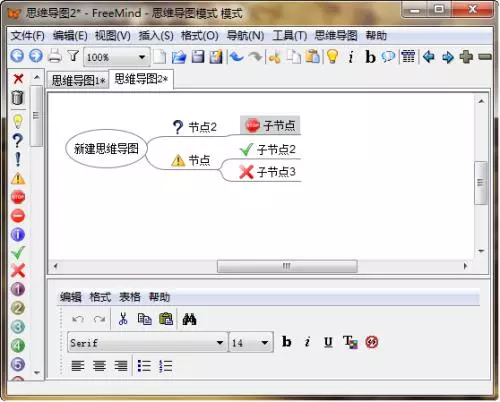This screenshot has height=402, width=500.
Task: Add green checkmark icon from sidebar
Action: [x=18, y=253]
